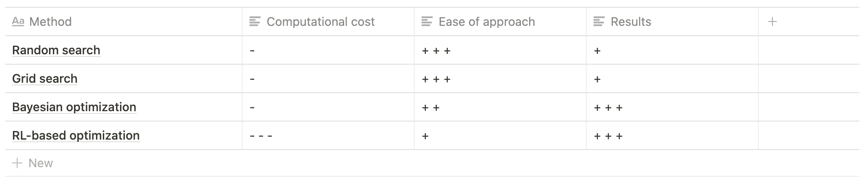
Task: Add a new column with the plus icon
Action: point(772,22)
